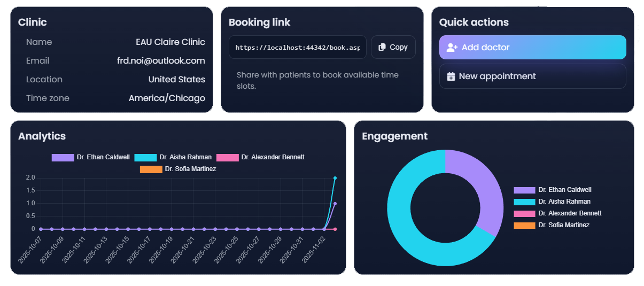Screen dimensions: 644x286
Task: Toggle Dr. Aisha Rahman swatch in Engagement legend
Action: (524, 202)
